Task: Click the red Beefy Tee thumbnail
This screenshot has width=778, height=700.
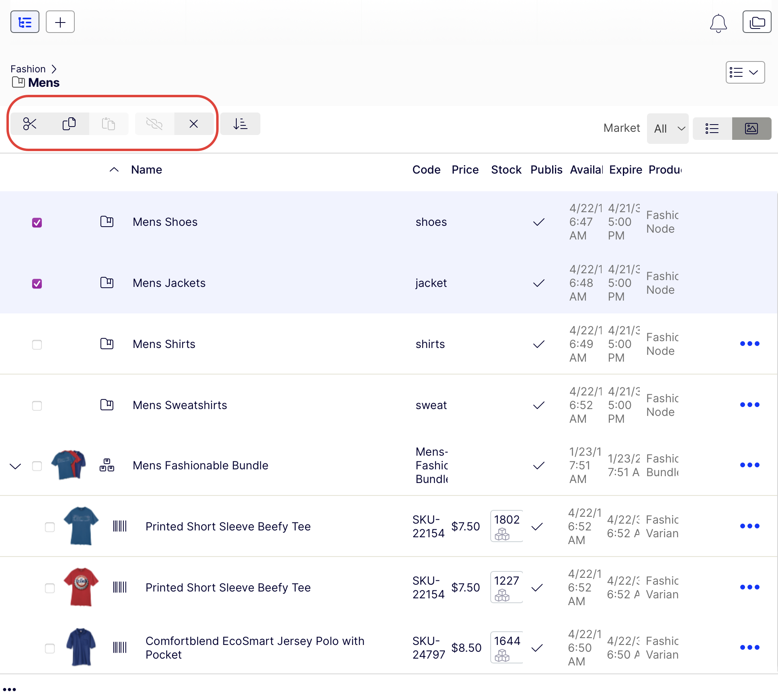Action: [81, 587]
